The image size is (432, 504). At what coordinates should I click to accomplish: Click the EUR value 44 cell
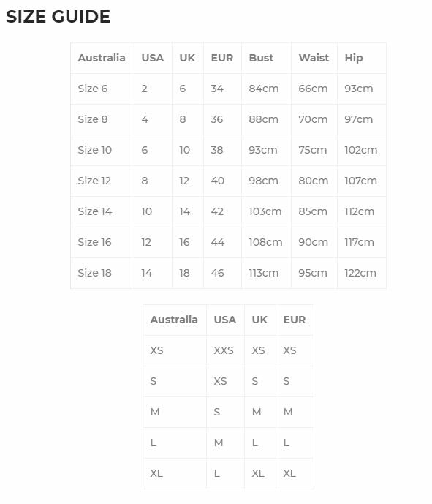pyautogui.click(x=217, y=242)
